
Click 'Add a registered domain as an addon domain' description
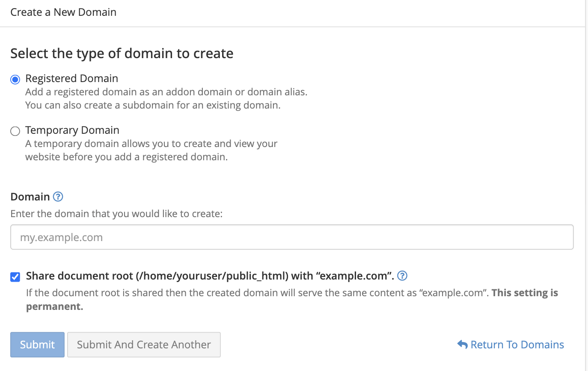(x=166, y=92)
